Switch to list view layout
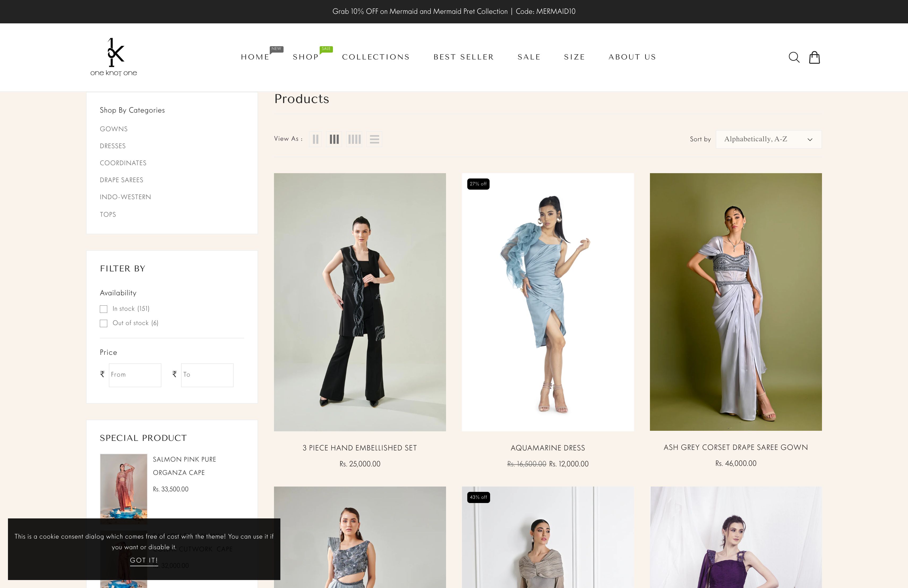The width and height of the screenshot is (908, 588). click(374, 139)
